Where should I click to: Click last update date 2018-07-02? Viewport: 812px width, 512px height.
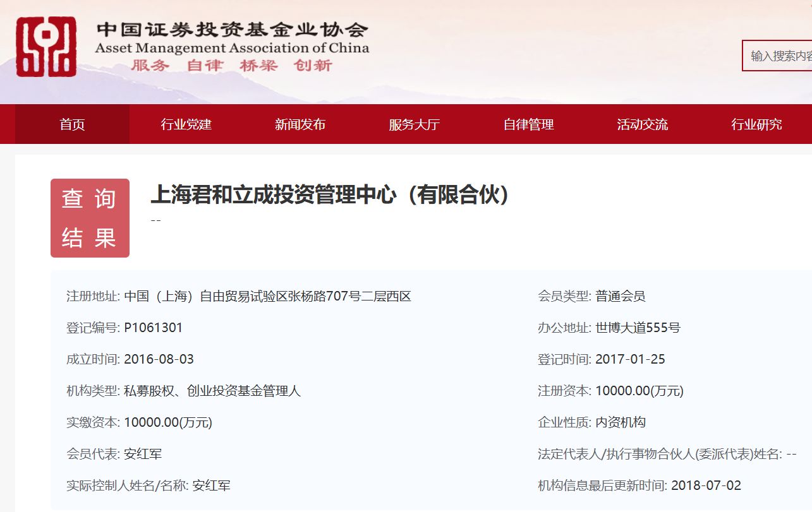click(706, 485)
